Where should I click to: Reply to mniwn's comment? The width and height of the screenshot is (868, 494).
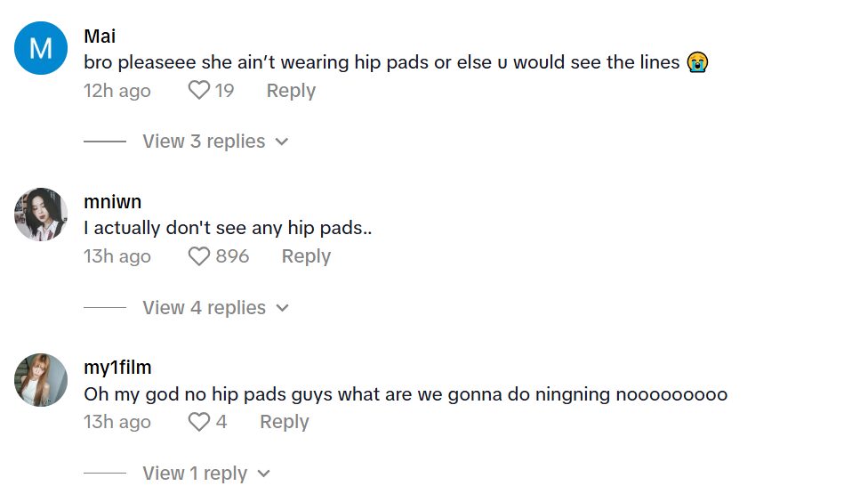306,256
